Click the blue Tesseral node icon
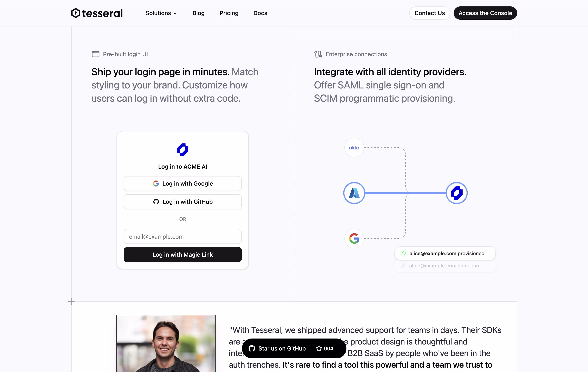588x372 pixels. click(456, 193)
